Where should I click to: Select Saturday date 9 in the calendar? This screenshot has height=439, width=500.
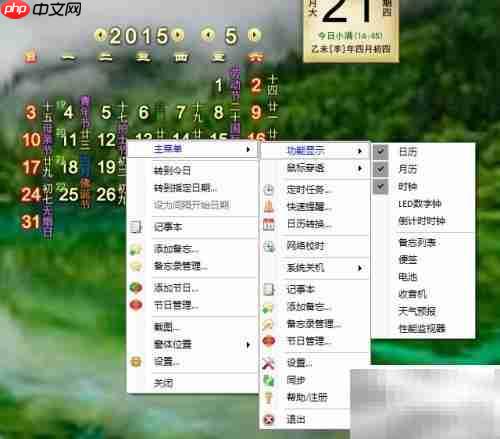point(256,113)
